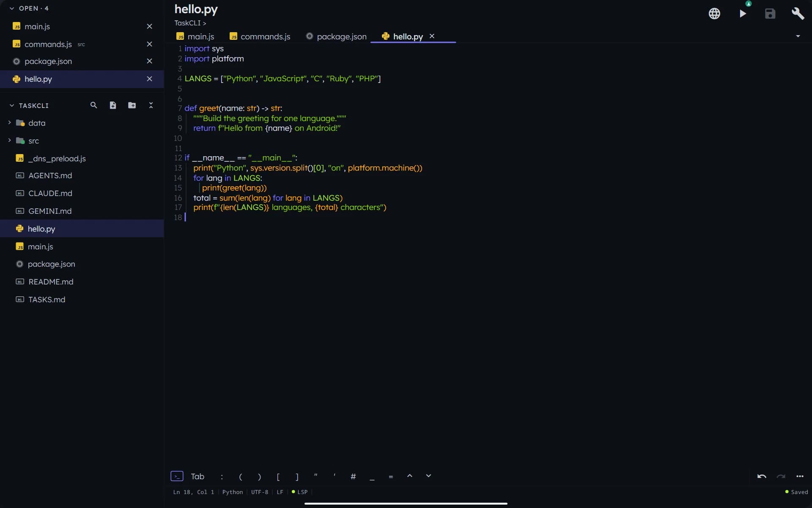The height and width of the screenshot is (508, 812).
Task: Switch to the package.json tab
Action: point(336,36)
